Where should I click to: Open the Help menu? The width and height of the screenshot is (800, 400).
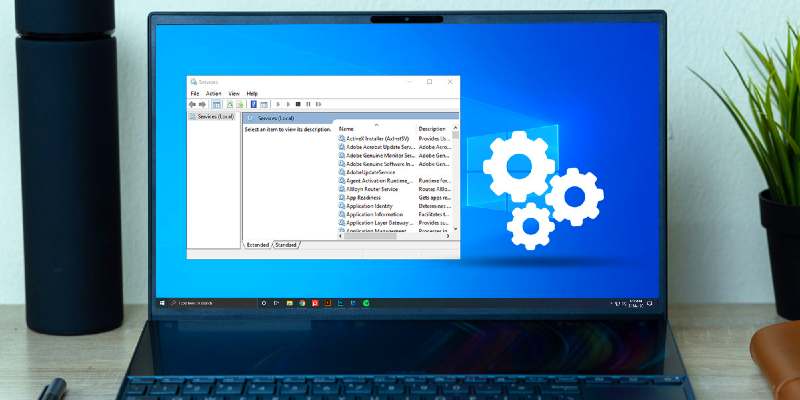click(252, 93)
